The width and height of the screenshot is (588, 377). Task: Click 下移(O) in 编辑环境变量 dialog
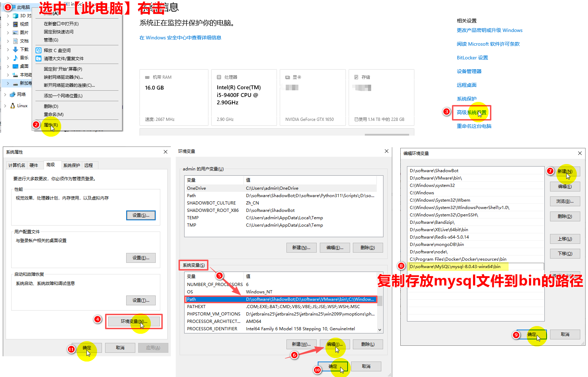click(x=565, y=254)
